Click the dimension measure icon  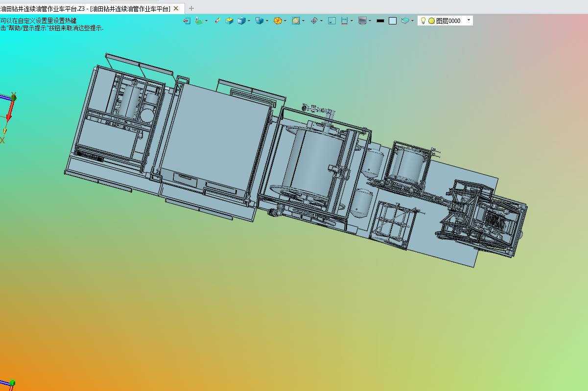(x=344, y=21)
